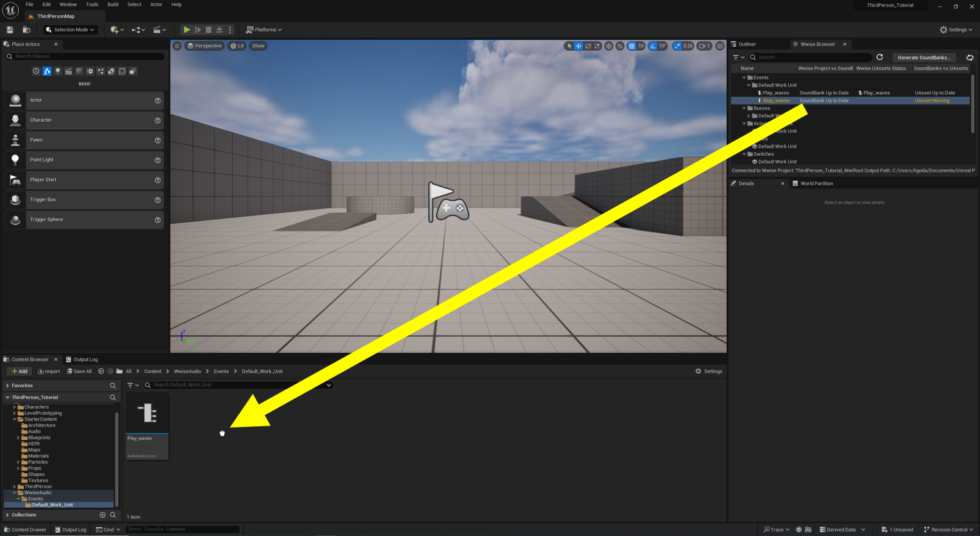
Task: Select the Play_waves AudioKinetic Event thumbnail
Action: pos(147,412)
